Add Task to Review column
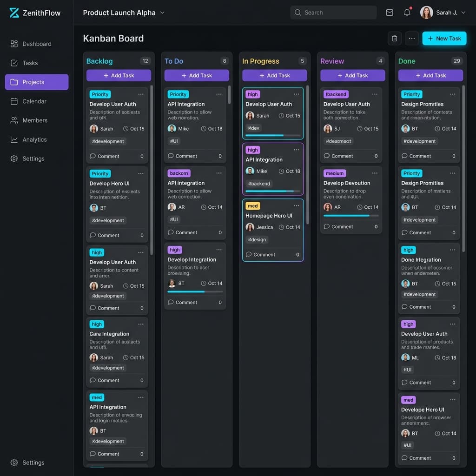 tap(352, 75)
